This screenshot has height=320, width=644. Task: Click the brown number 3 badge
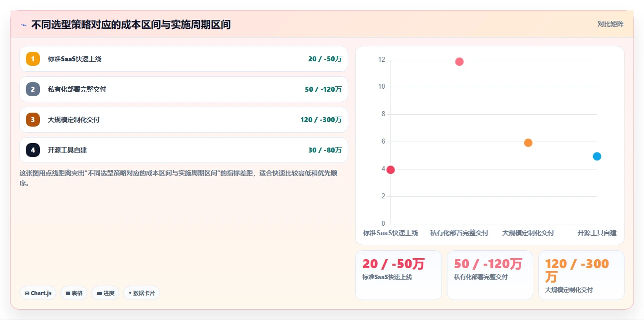33,120
